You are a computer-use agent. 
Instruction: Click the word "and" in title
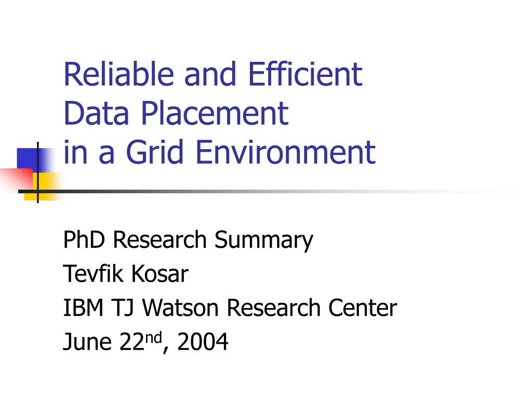coord(210,74)
